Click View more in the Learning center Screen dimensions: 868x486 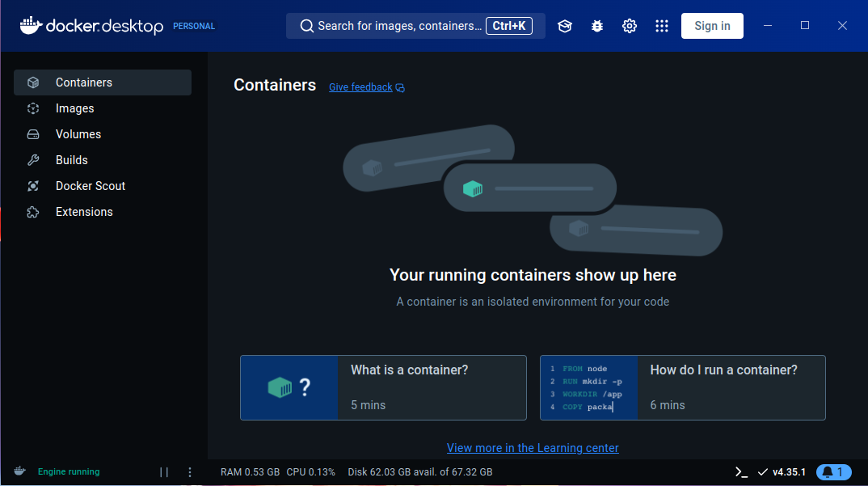coord(533,447)
